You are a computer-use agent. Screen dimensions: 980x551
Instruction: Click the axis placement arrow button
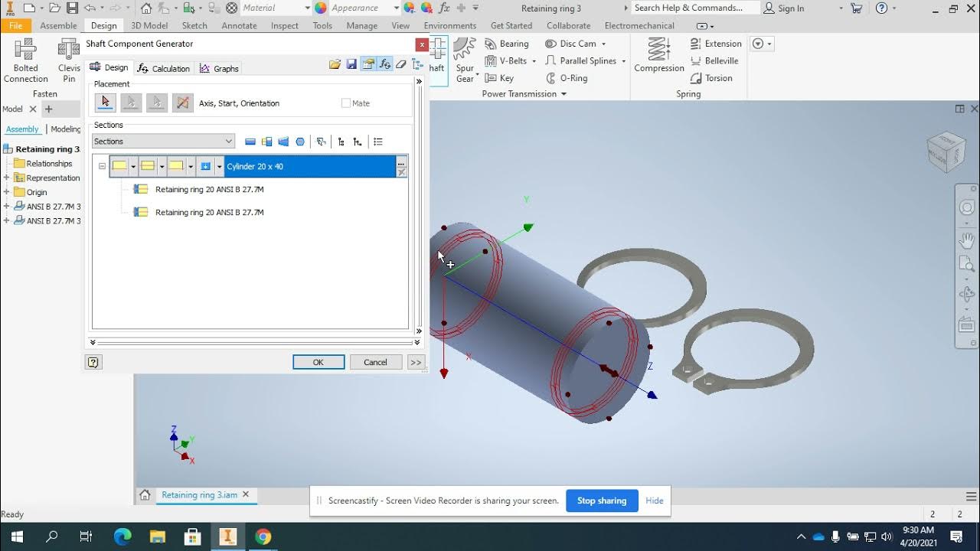(105, 103)
